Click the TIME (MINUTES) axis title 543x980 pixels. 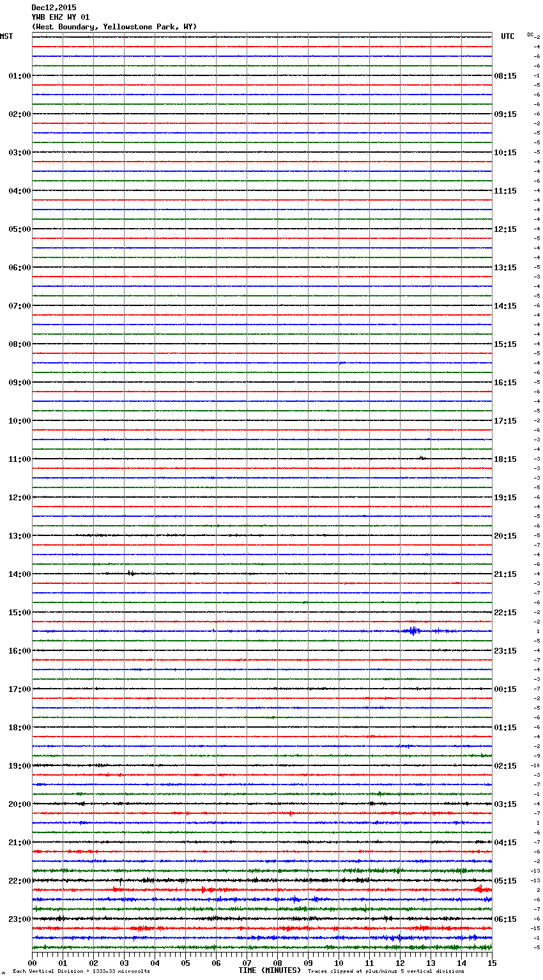tap(270, 970)
